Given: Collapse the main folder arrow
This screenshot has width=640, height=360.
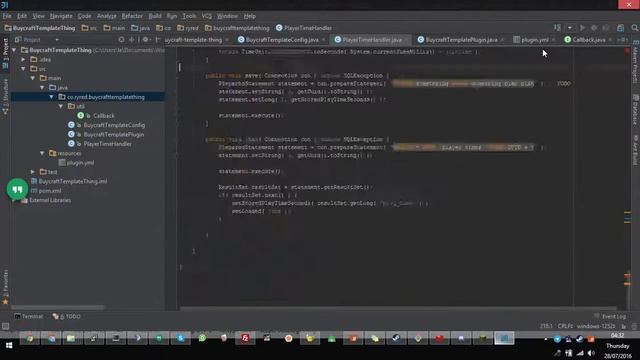Looking at the screenshot, I should (33, 78).
